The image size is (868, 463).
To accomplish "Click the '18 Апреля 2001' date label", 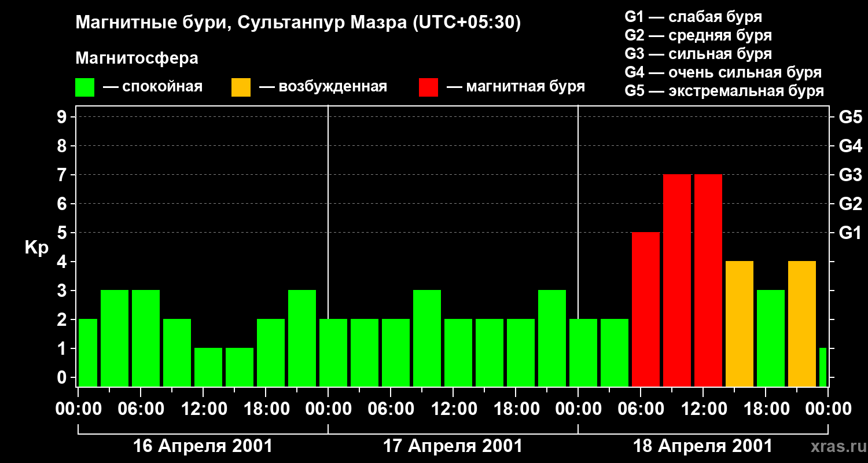I will pyautogui.click(x=703, y=446).
